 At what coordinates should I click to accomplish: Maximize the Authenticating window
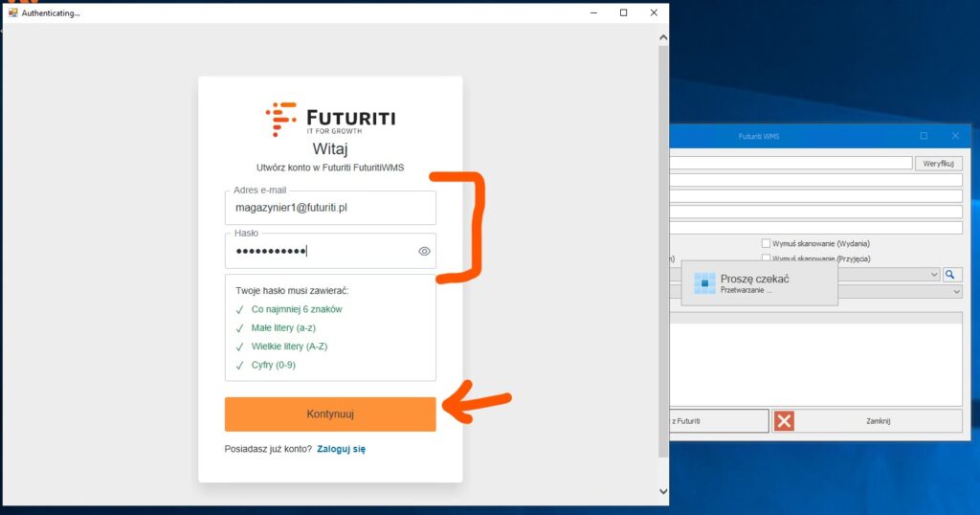pos(623,12)
